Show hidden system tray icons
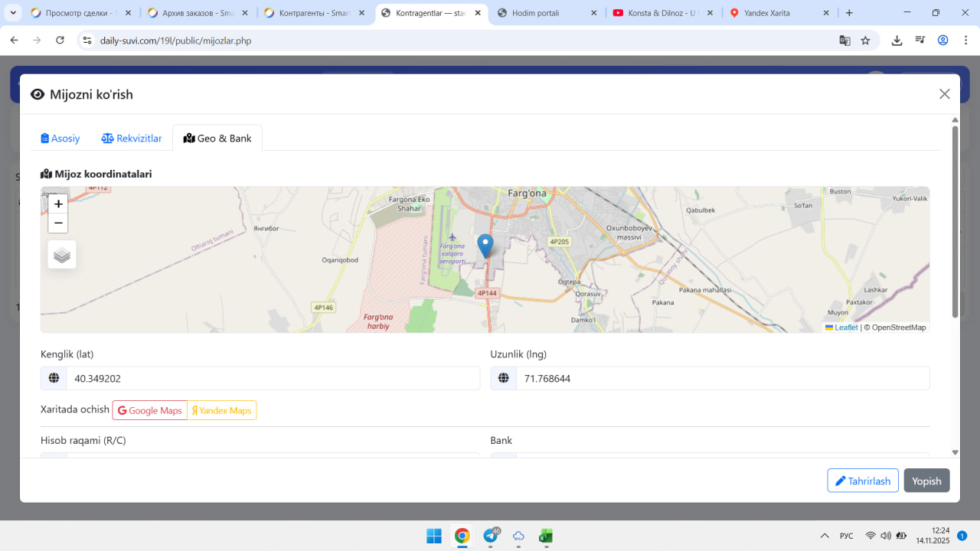 pyautogui.click(x=825, y=536)
